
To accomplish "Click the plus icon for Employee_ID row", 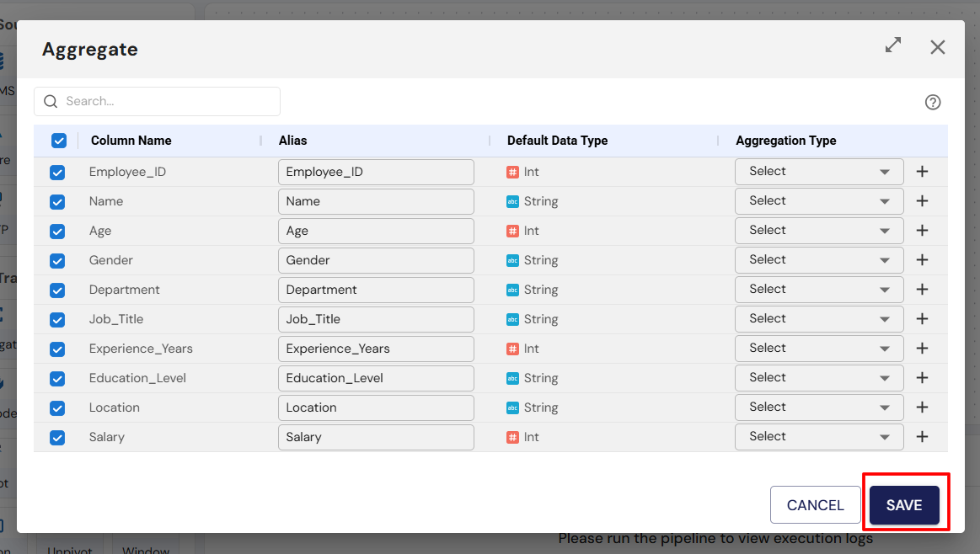I will (922, 172).
